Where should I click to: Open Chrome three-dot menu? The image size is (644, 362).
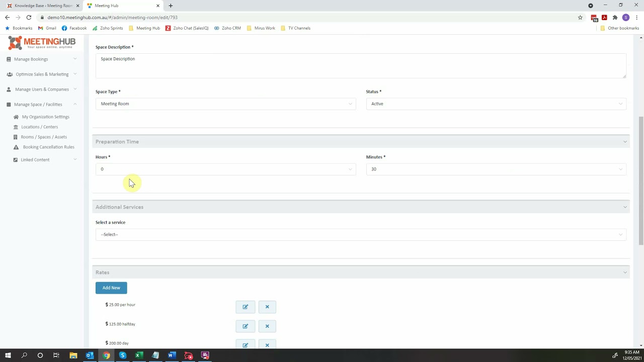(x=636, y=17)
